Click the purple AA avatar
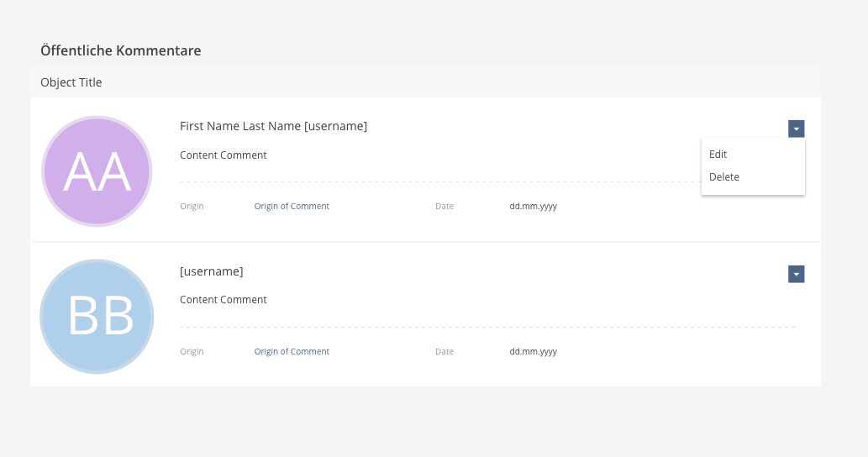The width and height of the screenshot is (868, 457). tap(97, 171)
